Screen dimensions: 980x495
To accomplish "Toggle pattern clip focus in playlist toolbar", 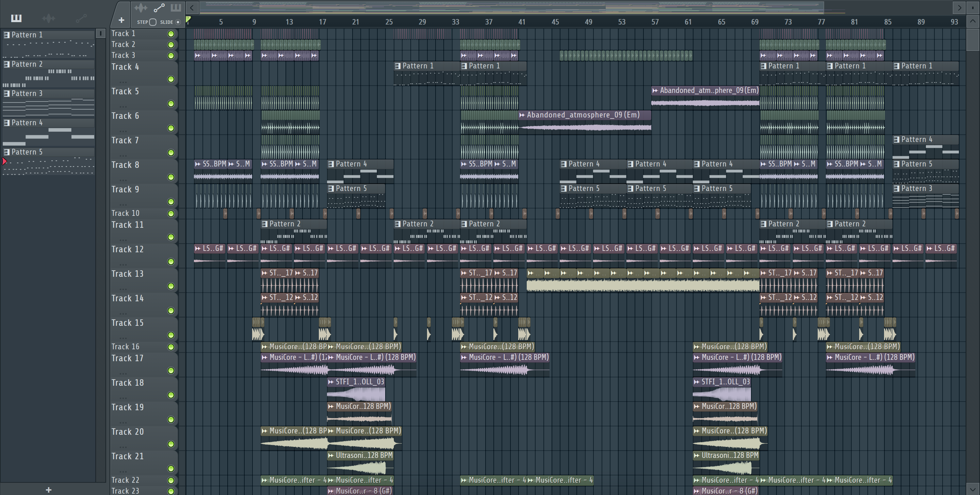I will point(176,7).
